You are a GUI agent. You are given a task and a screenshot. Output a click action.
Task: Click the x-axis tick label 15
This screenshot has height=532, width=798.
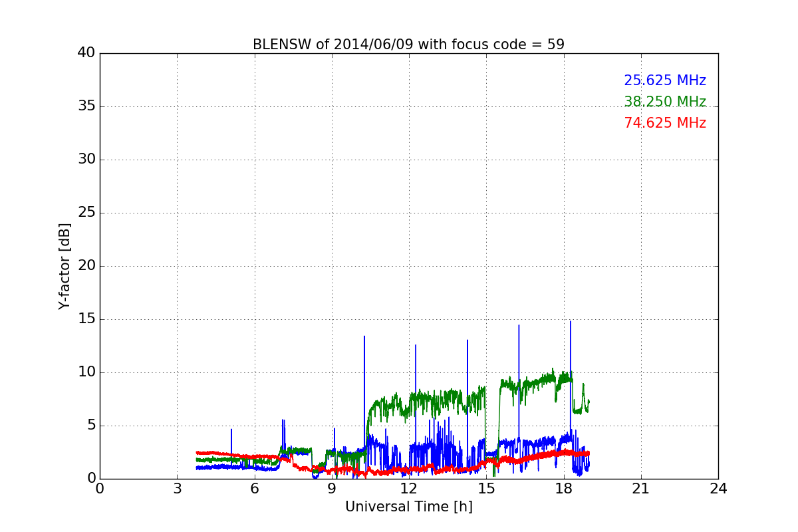[x=486, y=489]
